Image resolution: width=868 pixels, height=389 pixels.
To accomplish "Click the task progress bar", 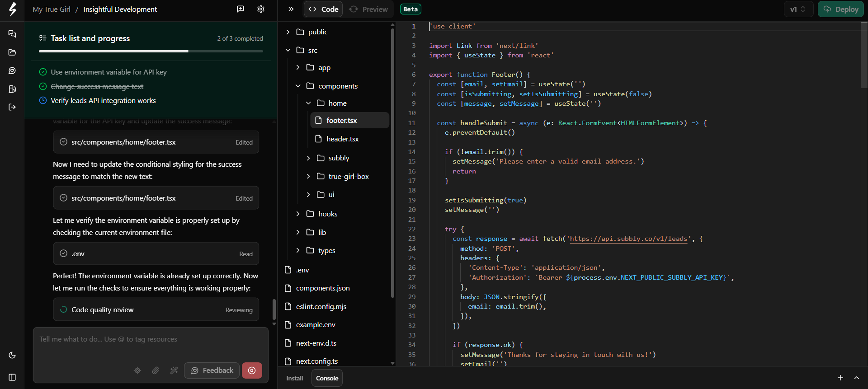I will pos(151,52).
